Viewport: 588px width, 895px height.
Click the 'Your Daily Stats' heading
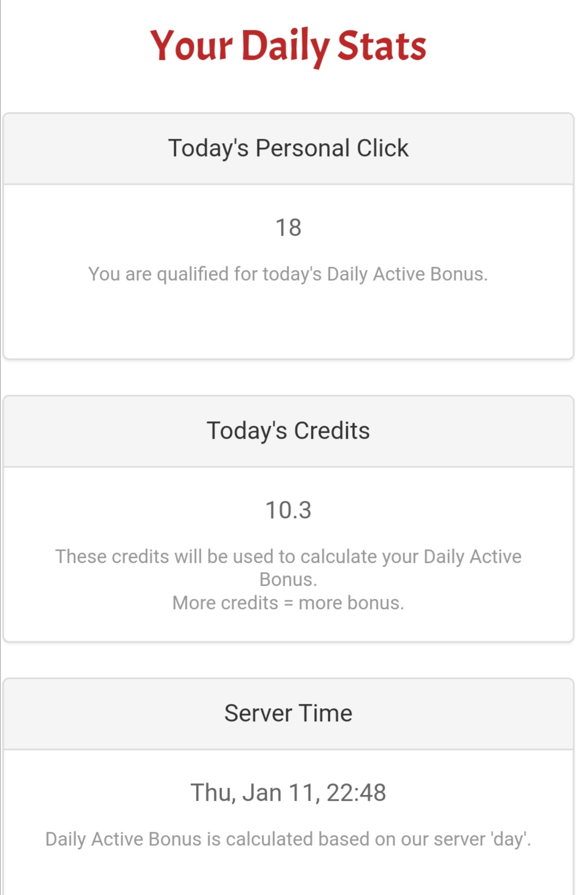[288, 47]
